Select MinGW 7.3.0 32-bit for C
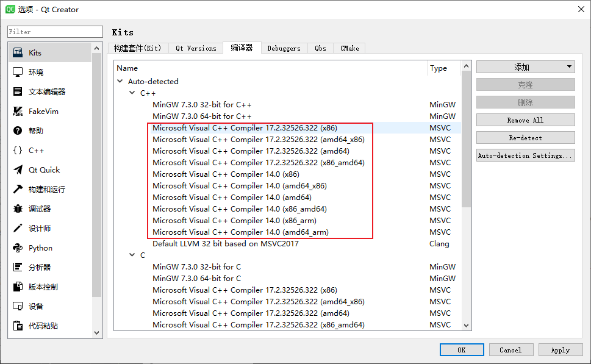Viewport: 591px width, 364px height. (x=197, y=267)
